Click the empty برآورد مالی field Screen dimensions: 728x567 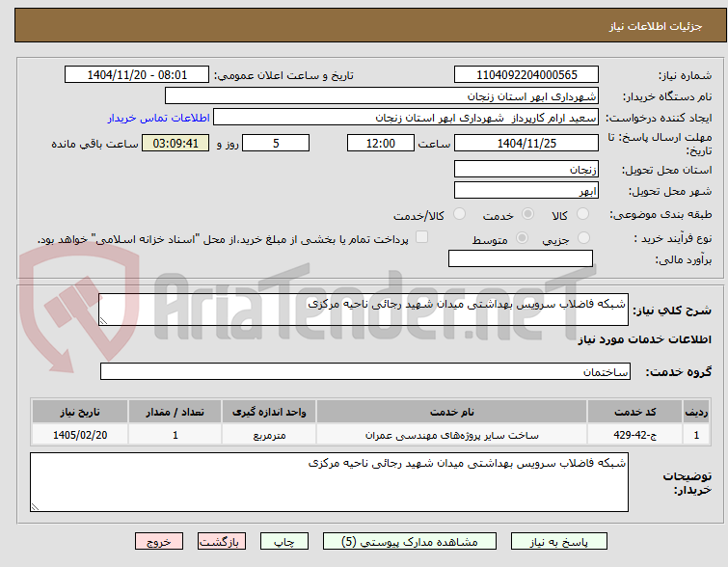point(521,258)
